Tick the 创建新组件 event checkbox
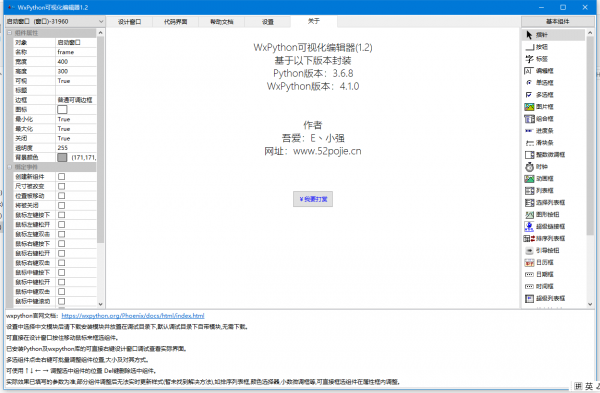The width and height of the screenshot is (600, 393). click(x=61, y=176)
